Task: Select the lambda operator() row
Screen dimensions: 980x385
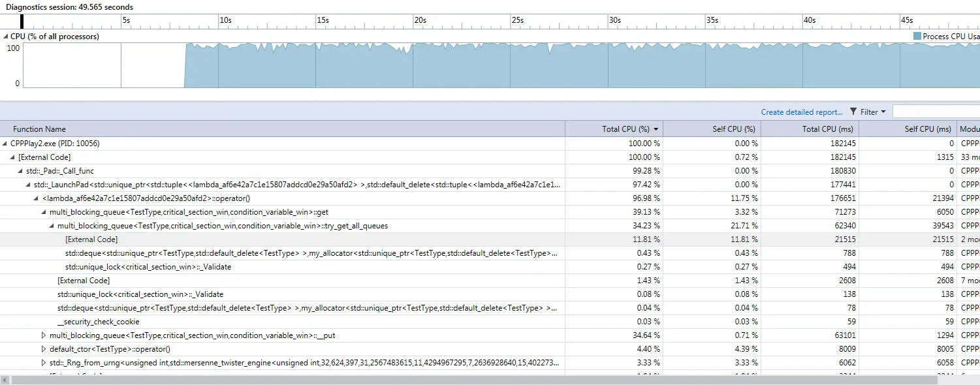Action: [490, 198]
